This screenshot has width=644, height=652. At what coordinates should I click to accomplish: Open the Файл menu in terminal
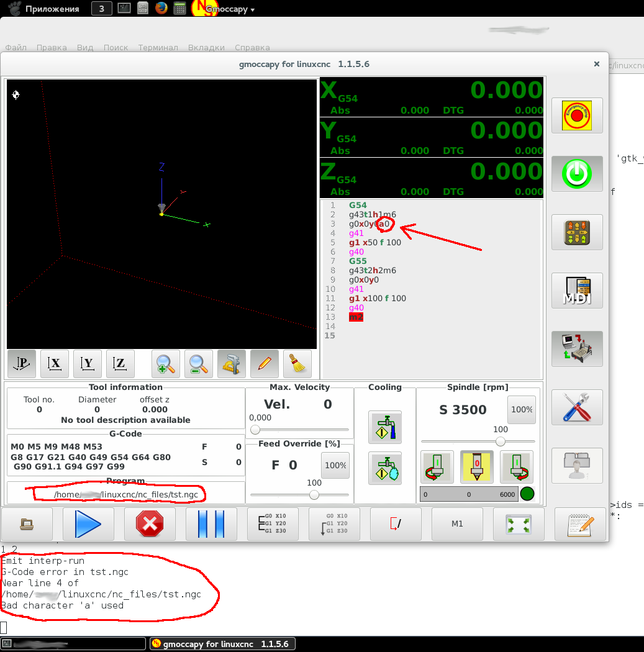[16, 47]
